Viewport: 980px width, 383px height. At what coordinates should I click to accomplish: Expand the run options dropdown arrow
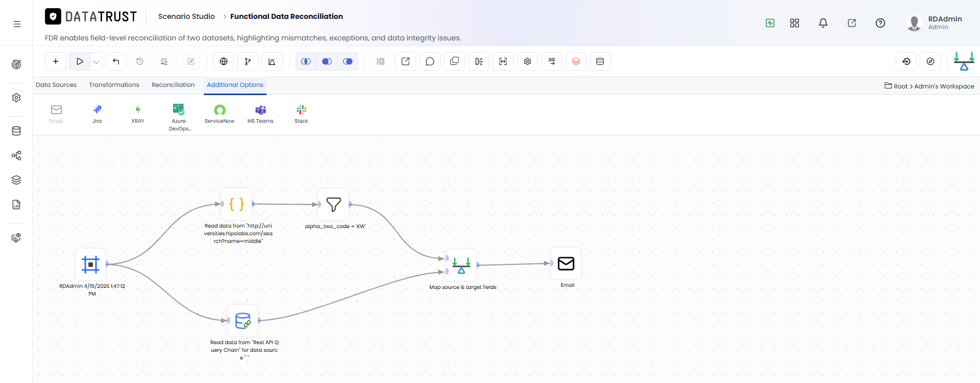[x=97, y=61]
